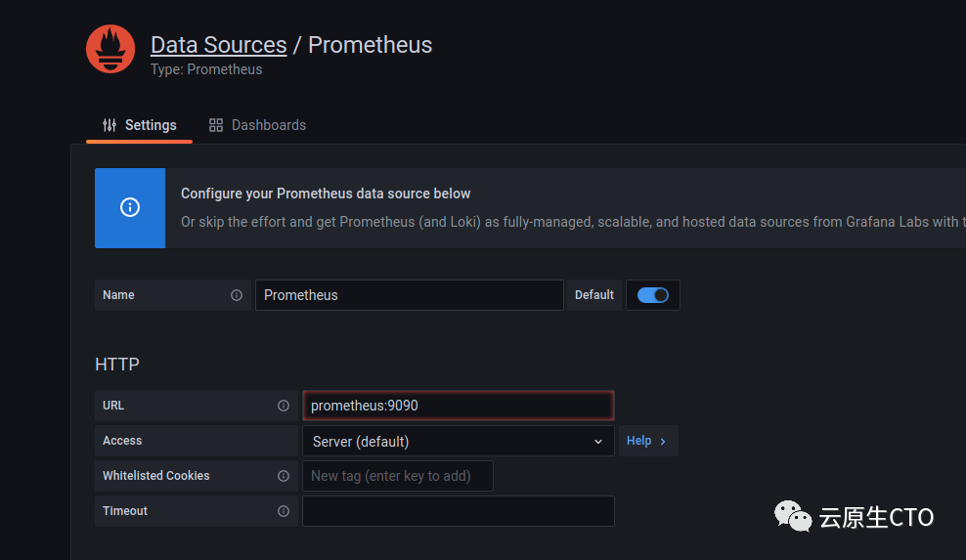The image size is (966, 560).
Task: Click the Settings tab sliders icon
Action: tap(110, 125)
